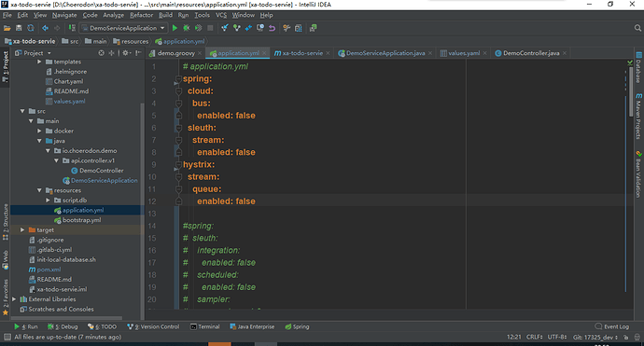Click the Search Everywhere magnifier icon

coord(637,28)
